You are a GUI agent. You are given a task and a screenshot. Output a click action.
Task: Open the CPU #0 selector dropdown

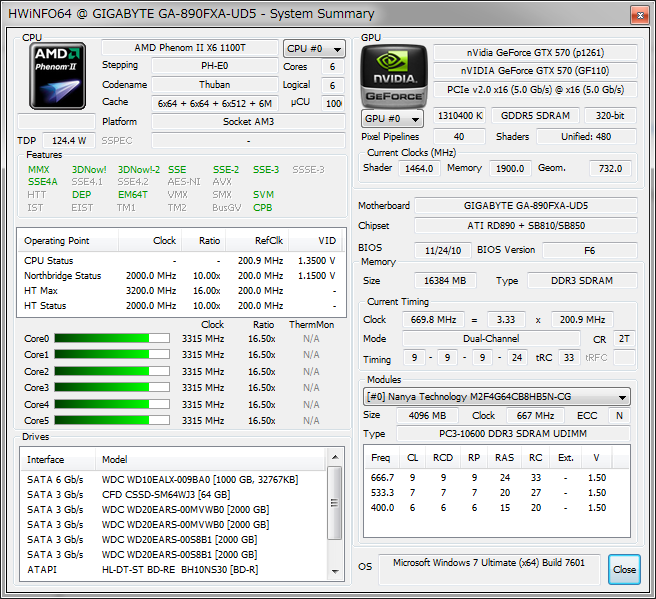click(314, 49)
